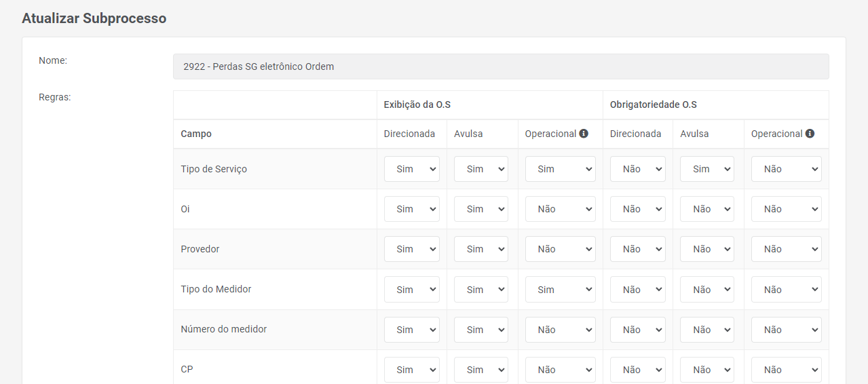Expand CP Obrigatoriedade Direcionada dropdown
Viewport: 868px width, 384px height.
coord(637,370)
